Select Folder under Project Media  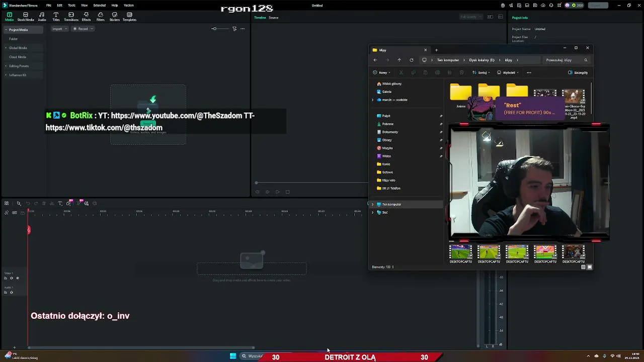point(13,39)
